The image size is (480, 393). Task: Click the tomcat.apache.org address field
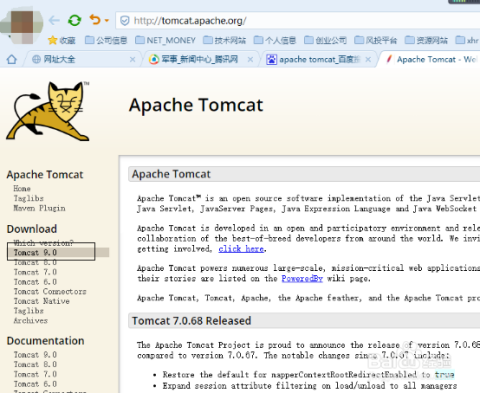click(298, 21)
